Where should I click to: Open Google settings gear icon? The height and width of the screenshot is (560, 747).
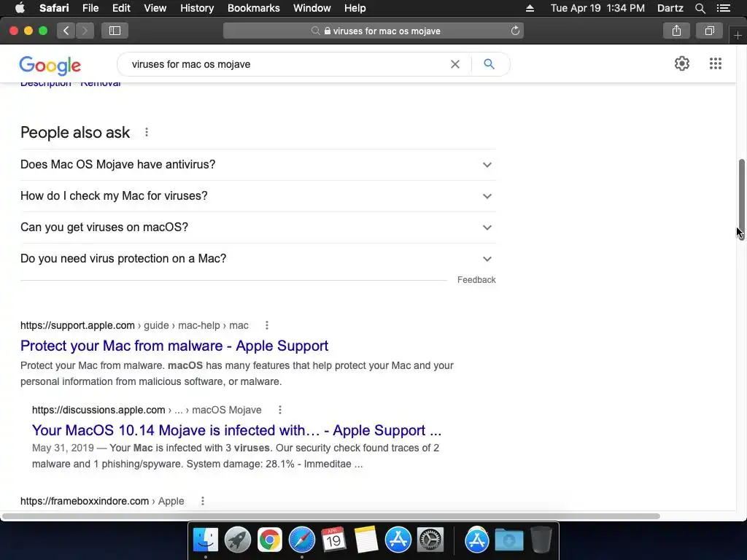[682, 63]
